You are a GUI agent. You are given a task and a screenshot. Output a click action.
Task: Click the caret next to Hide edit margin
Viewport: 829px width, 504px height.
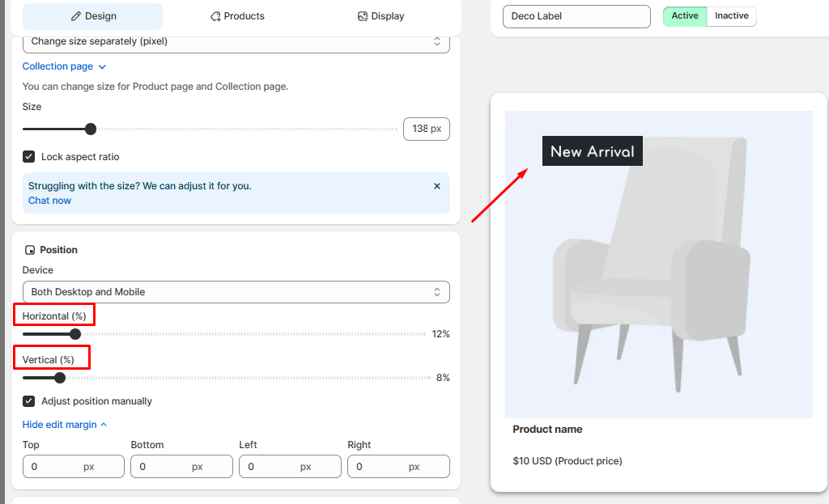click(104, 425)
